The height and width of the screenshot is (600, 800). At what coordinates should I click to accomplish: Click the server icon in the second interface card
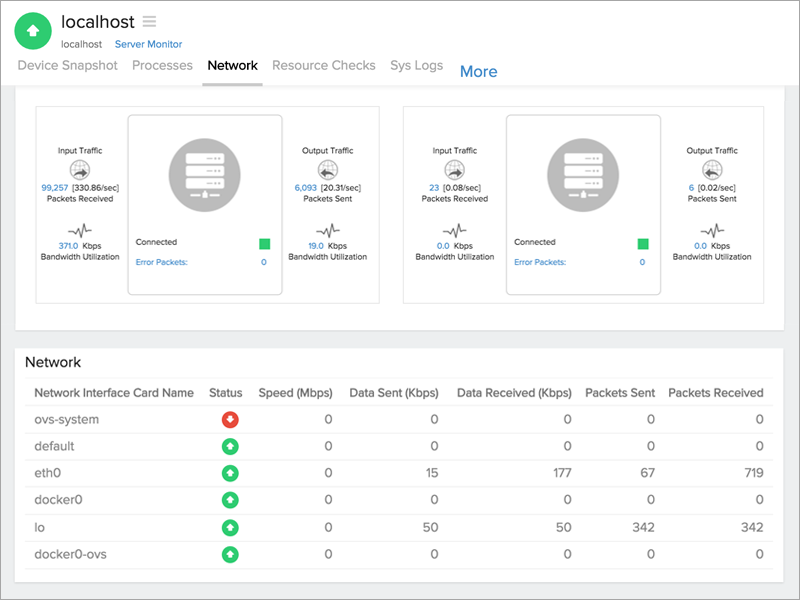point(583,173)
